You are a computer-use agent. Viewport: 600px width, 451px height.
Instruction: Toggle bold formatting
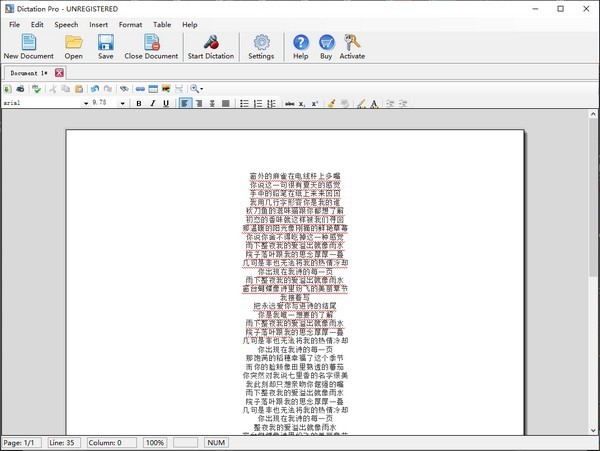(x=139, y=103)
